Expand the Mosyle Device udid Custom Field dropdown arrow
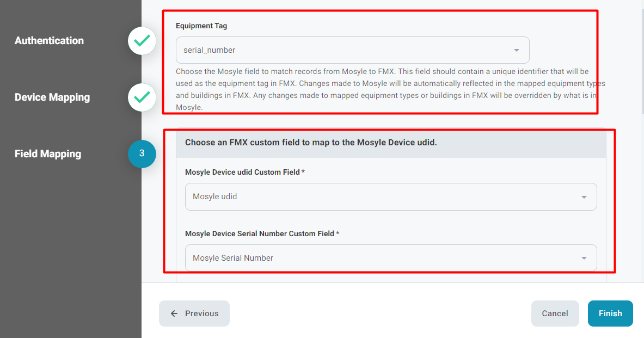This screenshot has width=644, height=338. point(584,197)
